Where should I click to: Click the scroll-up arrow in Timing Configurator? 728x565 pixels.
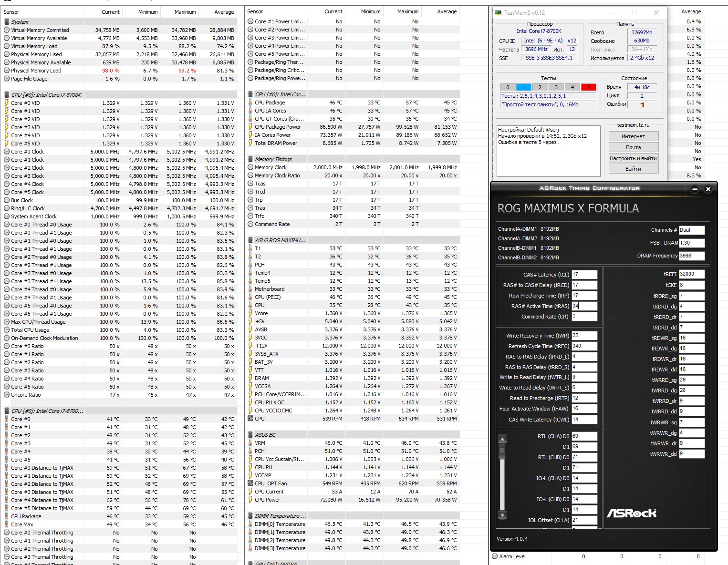pyautogui.click(x=502, y=439)
